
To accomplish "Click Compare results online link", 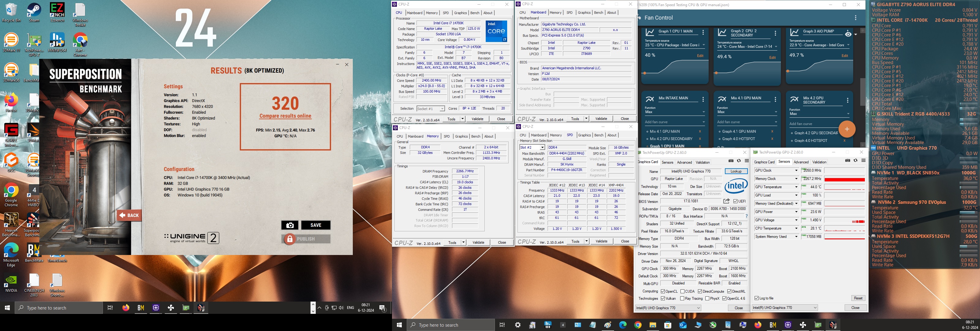I will 285,116.
